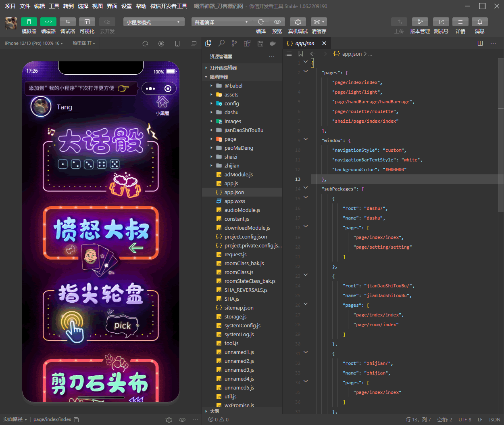504x425 pixels.
Task: Open 详情 project details
Action: [x=460, y=22]
